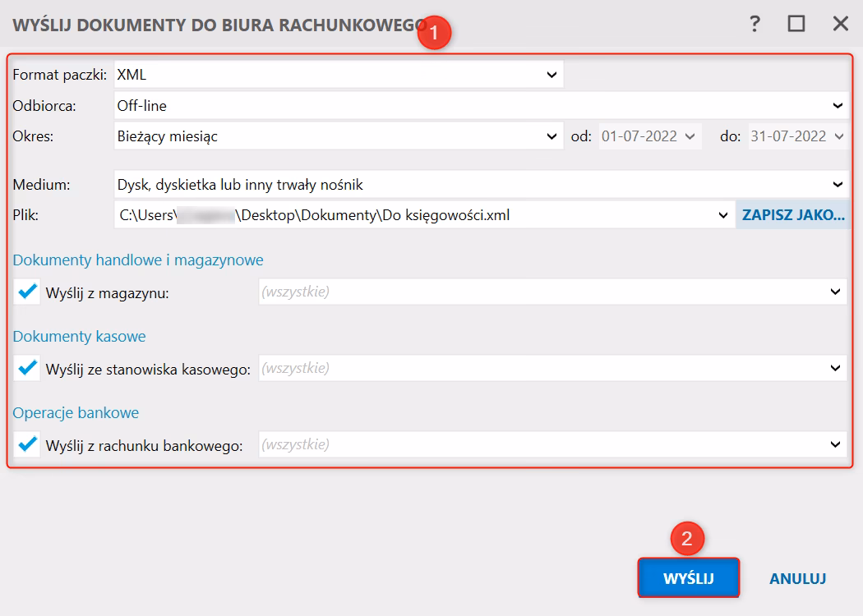
Task: Click inside the Plik path input field
Action: point(370,214)
